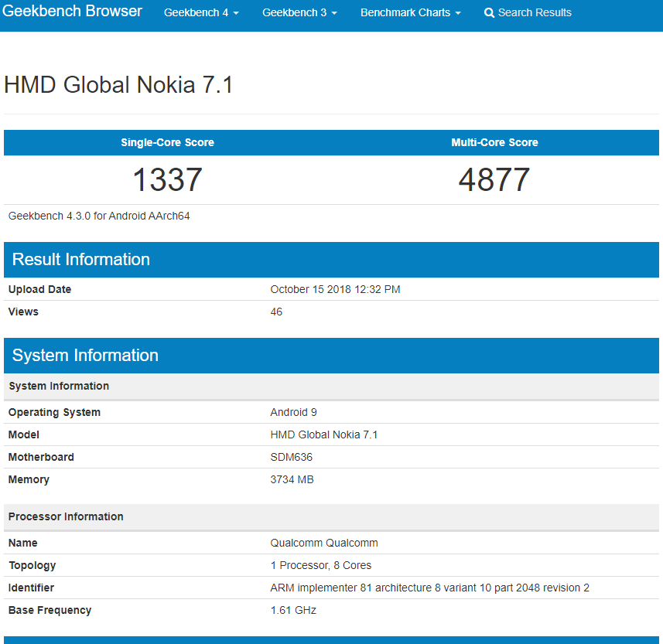Screen dimensions: 663x644
Task: Expand the Geekbench 4 dropdown menu
Action: tap(201, 12)
